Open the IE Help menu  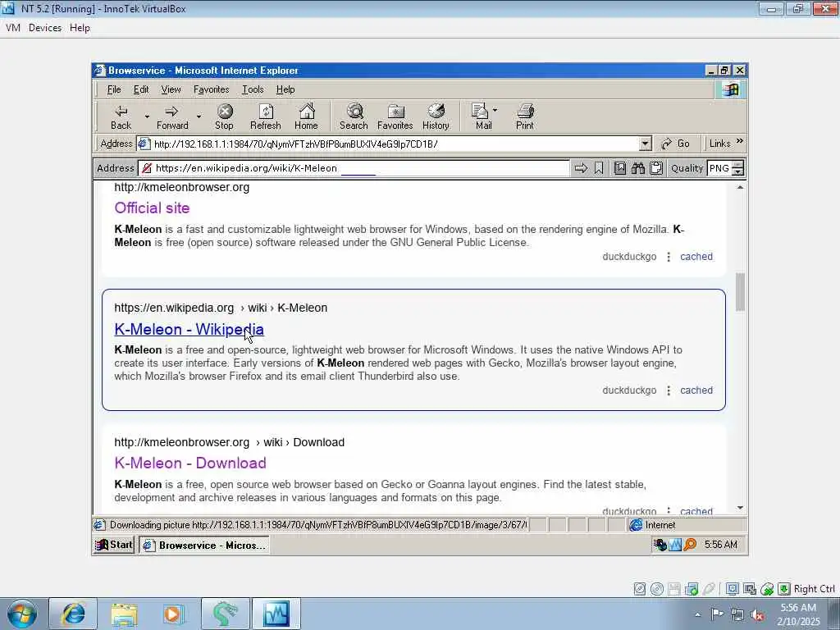[x=285, y=89]
